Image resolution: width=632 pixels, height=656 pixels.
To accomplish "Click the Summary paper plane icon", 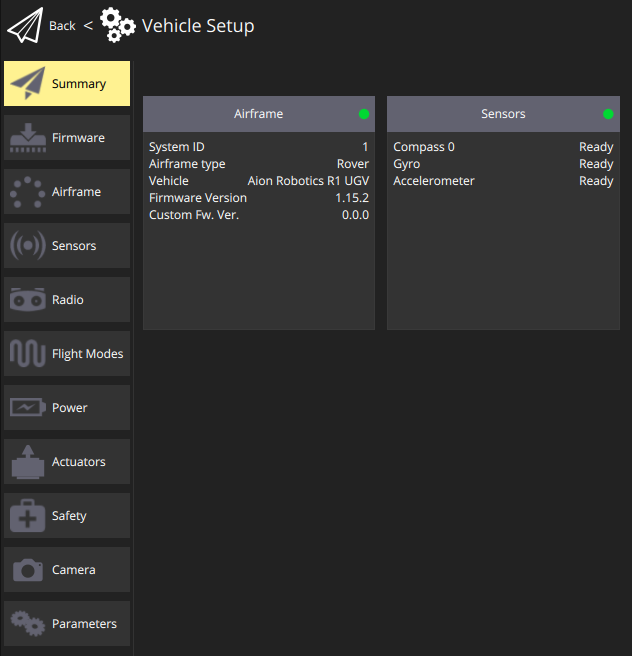I will tap(28, 83).
